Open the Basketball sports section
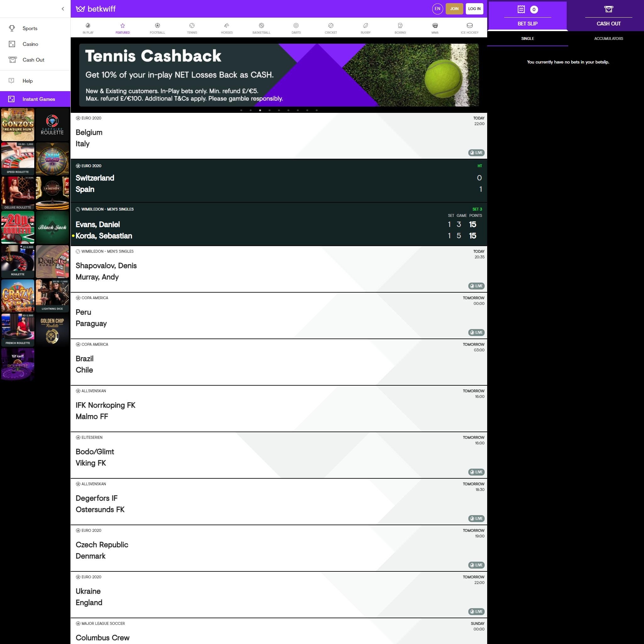Viewport: 644px width, 644px height. (261, 28)
